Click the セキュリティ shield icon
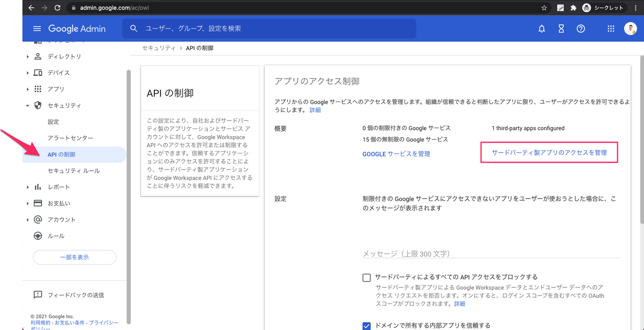 (x=38, y=105)
